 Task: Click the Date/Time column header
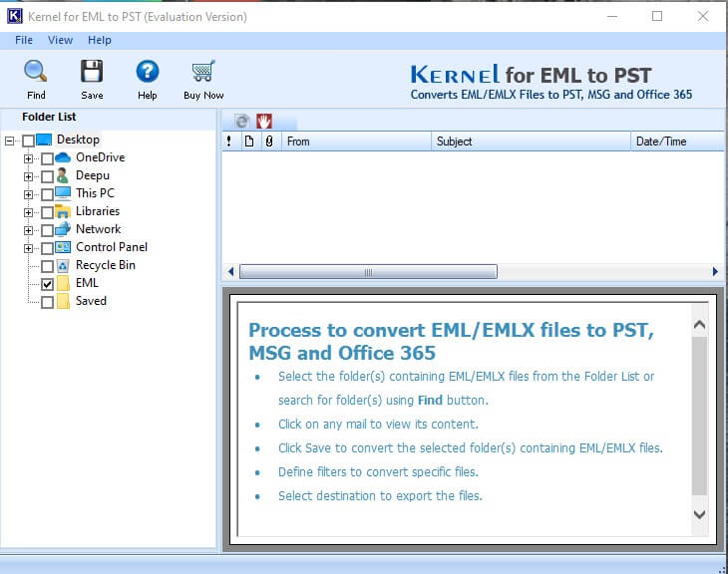tap(677, 142)
